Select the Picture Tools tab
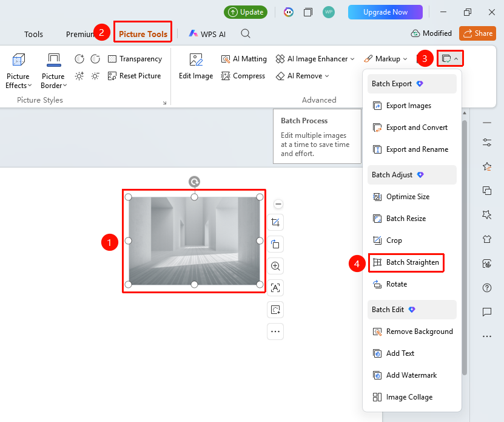504x422 pixels. [143, 34]
